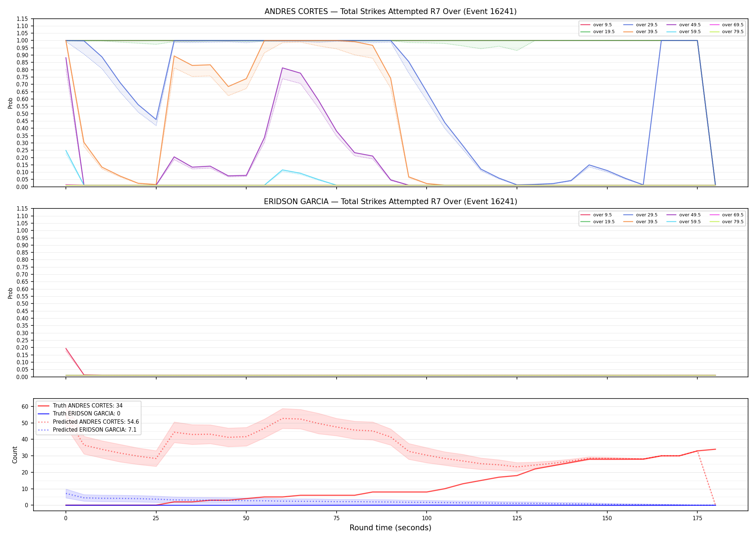Click the 'Count' y-axis label

tap(15, 455)
